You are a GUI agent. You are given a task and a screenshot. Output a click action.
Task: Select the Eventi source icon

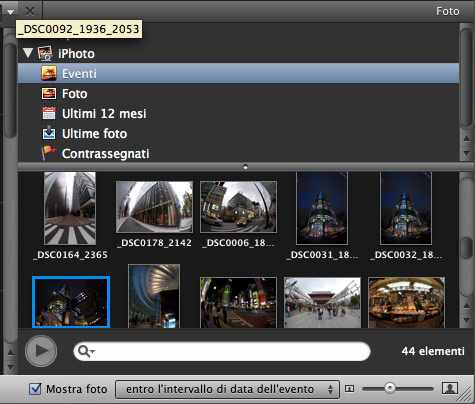point(49,73)
